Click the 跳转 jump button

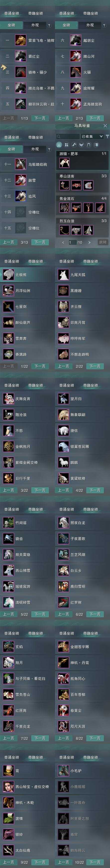click(x=103, y=242)
